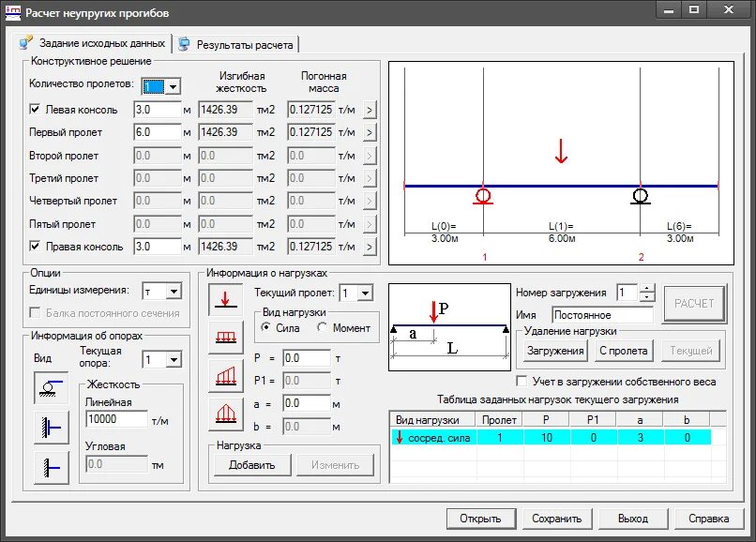Choose the sliding clamp support type icon
756x542 pixels.
tap(51, 428)
